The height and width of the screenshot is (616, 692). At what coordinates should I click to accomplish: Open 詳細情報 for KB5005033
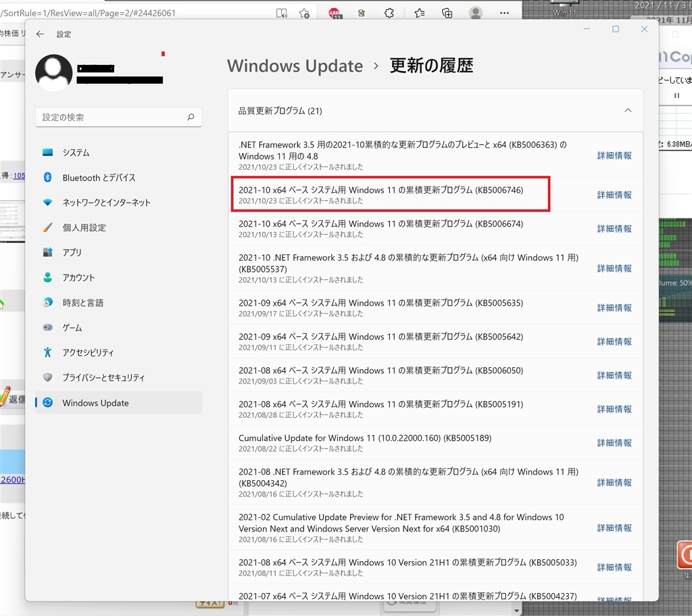pos(614,567)
